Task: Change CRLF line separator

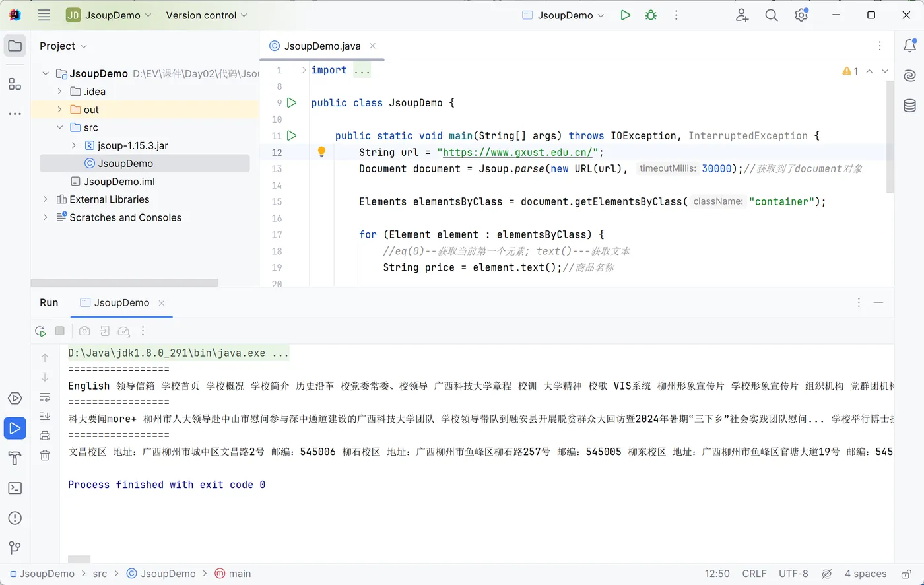Action: coord(754,574)
